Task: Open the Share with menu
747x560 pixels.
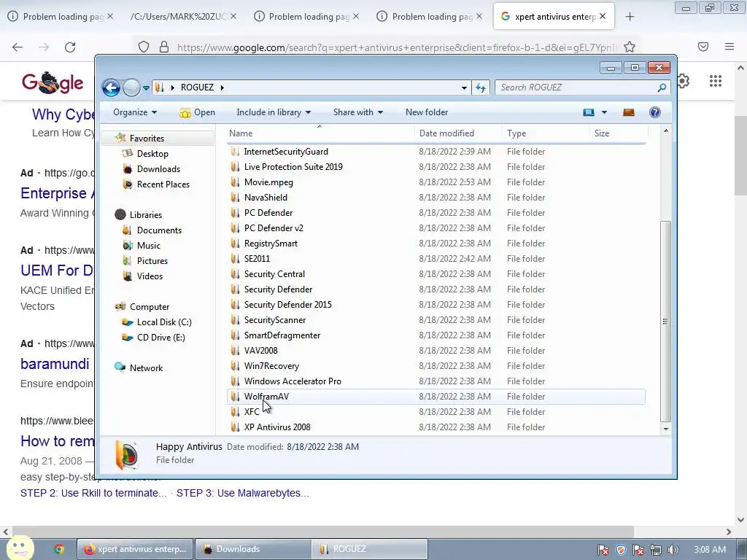Action: coord(357,112)
